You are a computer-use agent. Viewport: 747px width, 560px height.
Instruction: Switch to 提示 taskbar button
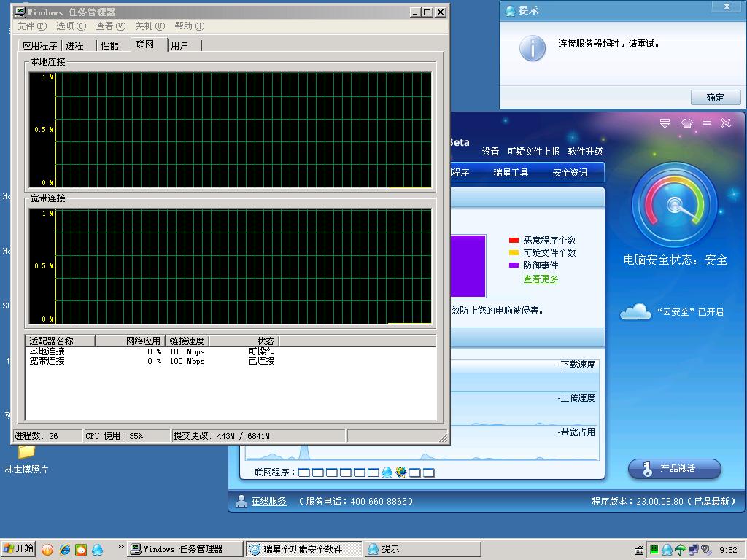(423, 549)
